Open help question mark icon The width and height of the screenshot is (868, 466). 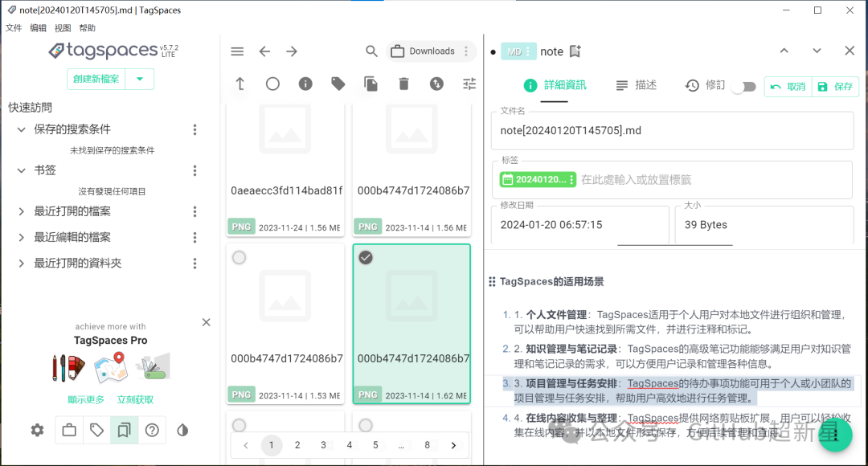pos(152,430)
